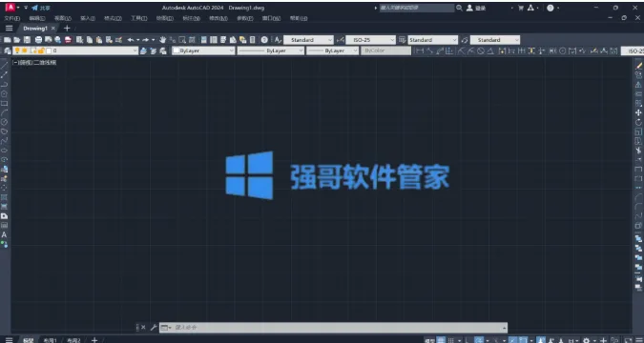Open the 文件(F) menu
Screen dimensions: 644x343
tap(11, 18)
